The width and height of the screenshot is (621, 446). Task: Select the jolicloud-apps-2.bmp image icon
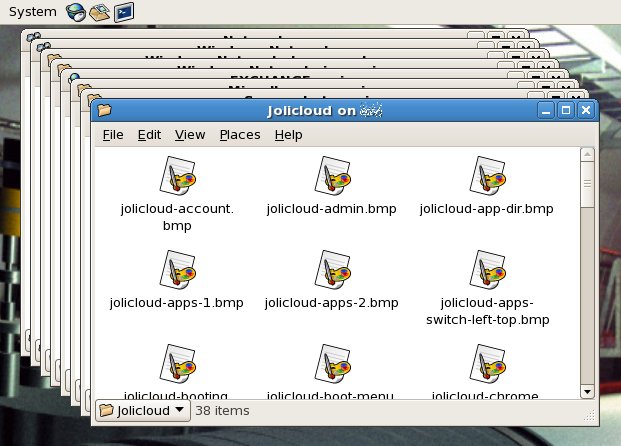click(333, 269)
